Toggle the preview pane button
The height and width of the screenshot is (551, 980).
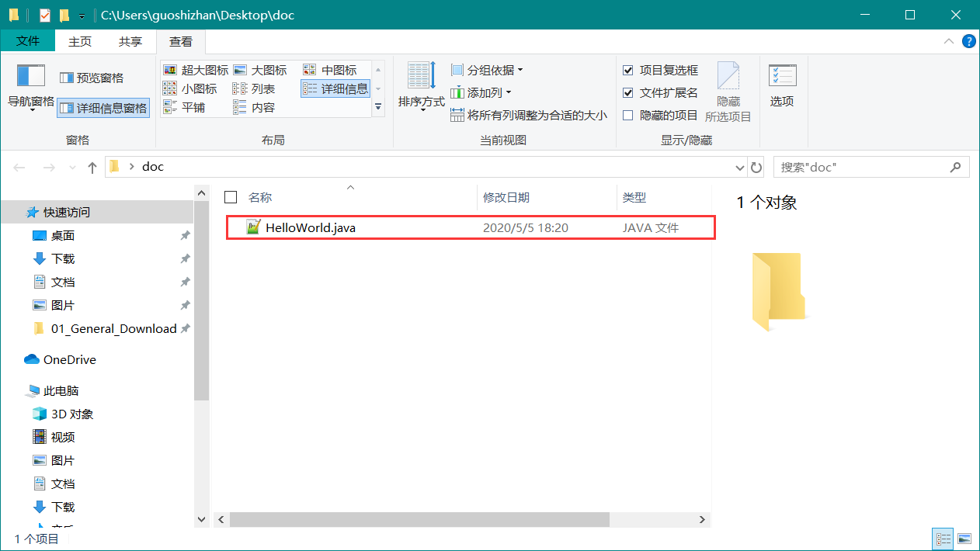pyautogui.click(x=92, y=78)
